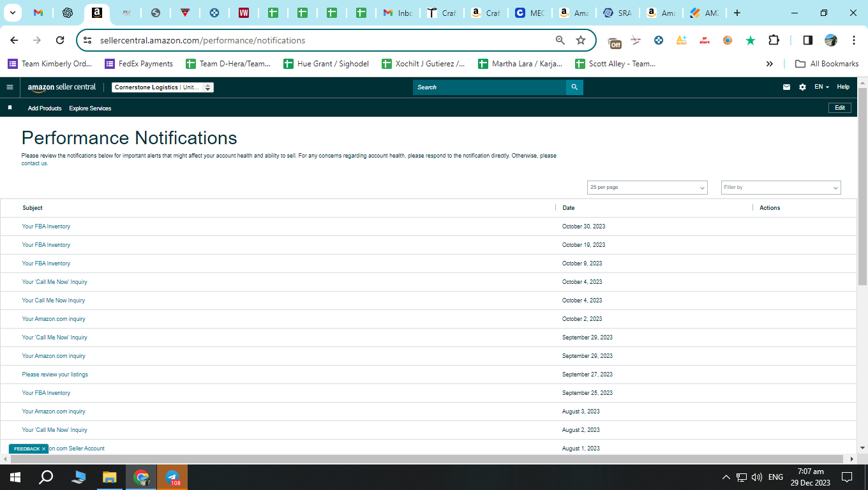The image size is (868, 490).
Task: Open the Chrome three-dot menu
Action: pyautogui.click(x=854, y=40)
